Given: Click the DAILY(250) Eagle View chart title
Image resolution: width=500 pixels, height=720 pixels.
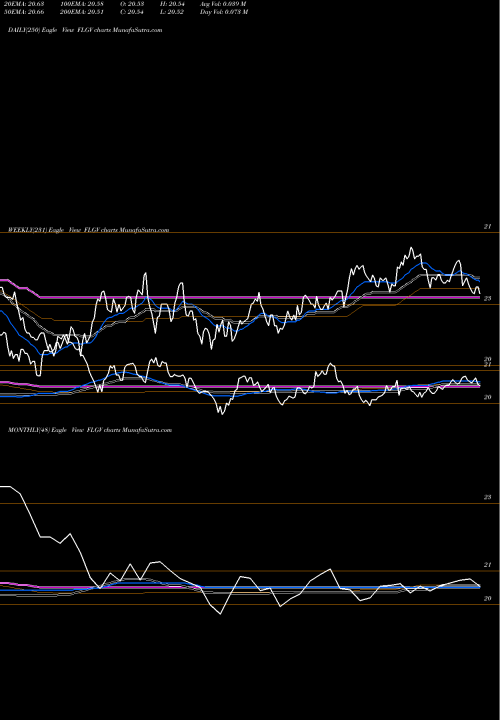Looking at the screenshot, I should [x=85, y=30].
